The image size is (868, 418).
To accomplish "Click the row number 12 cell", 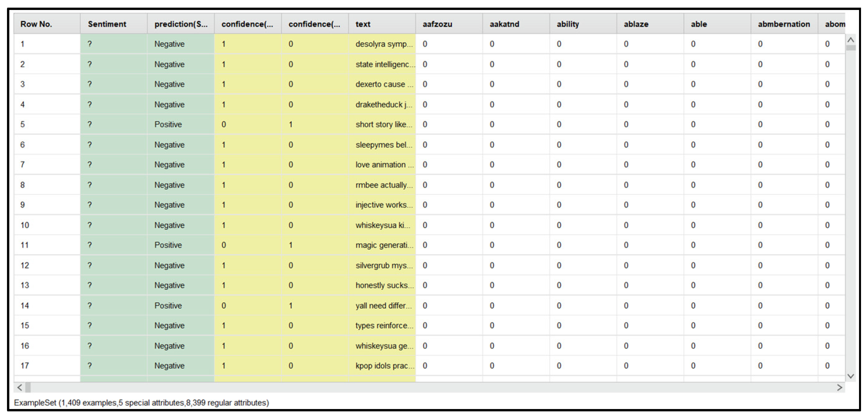I will (47, 265).
